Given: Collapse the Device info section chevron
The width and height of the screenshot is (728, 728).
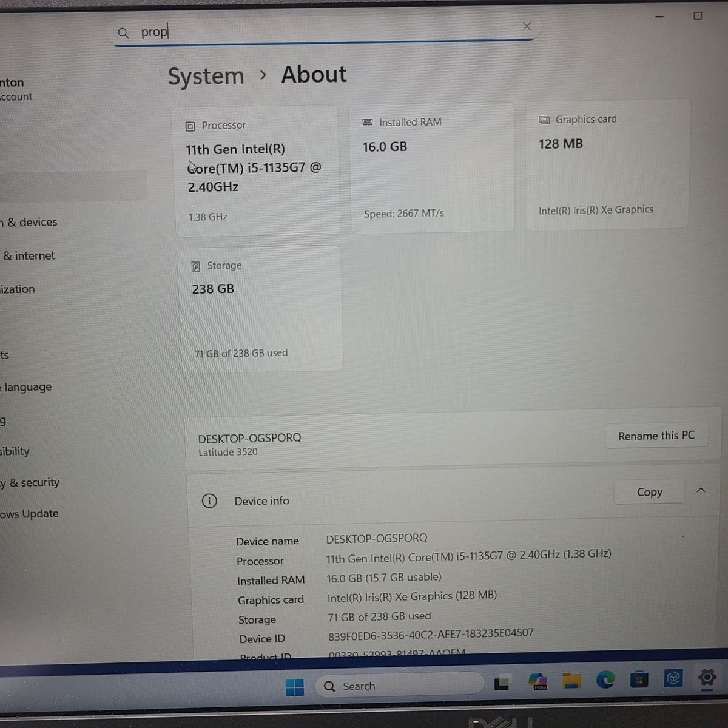Looking at the screenshot, I should (x=701, y=490).
